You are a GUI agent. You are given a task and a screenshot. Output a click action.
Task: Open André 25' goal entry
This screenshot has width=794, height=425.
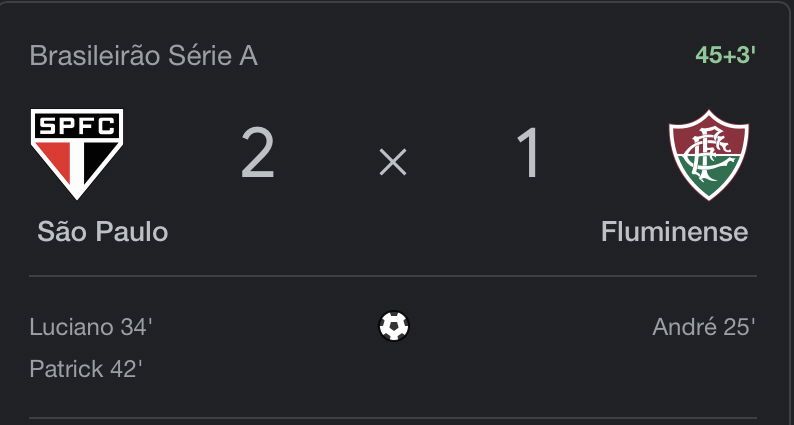pyautogui.click(x=704, y=327)
